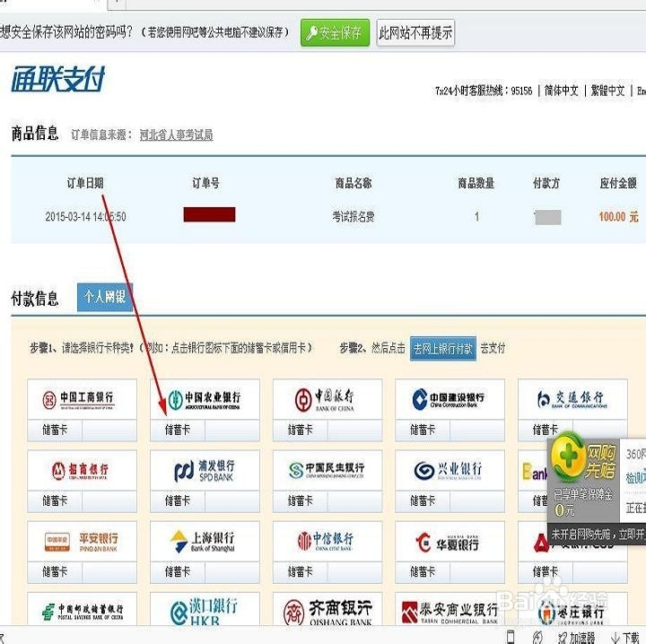646x644 pixels.
Task: Select 储蓄卡 under 中信银行
Action: tap(301, 572)
